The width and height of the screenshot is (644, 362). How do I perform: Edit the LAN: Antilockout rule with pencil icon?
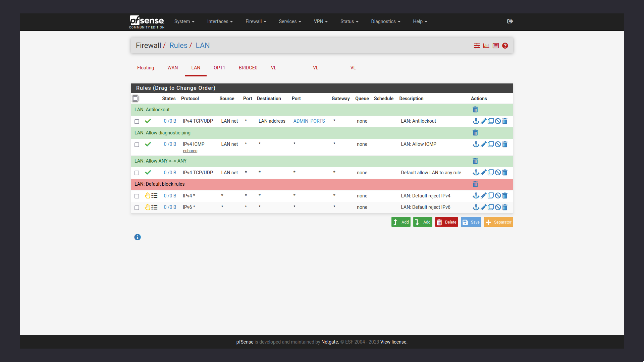[x=483, y=121]
